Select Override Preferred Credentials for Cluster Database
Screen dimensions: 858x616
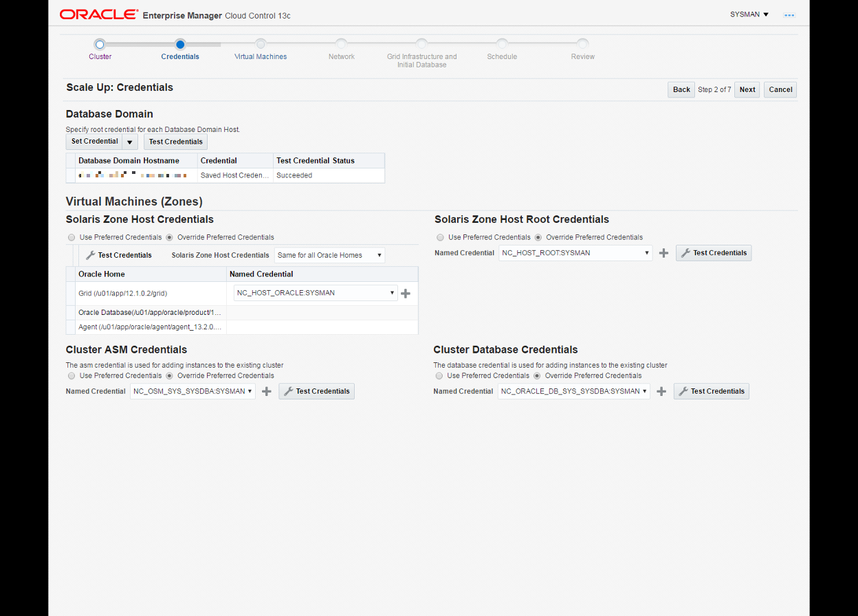537,376
